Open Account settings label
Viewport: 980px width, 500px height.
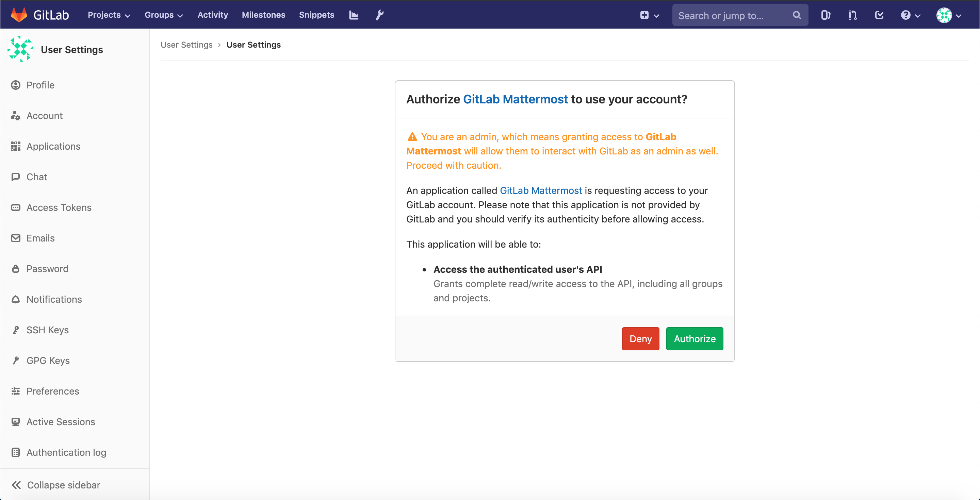point(45,116)
